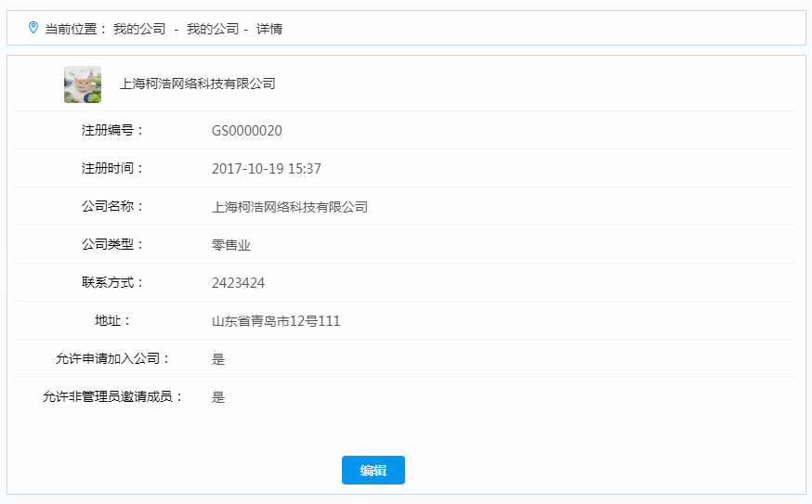Click registration time 2017-10-19 15:37
812x504 pixels.
[266, 169]
